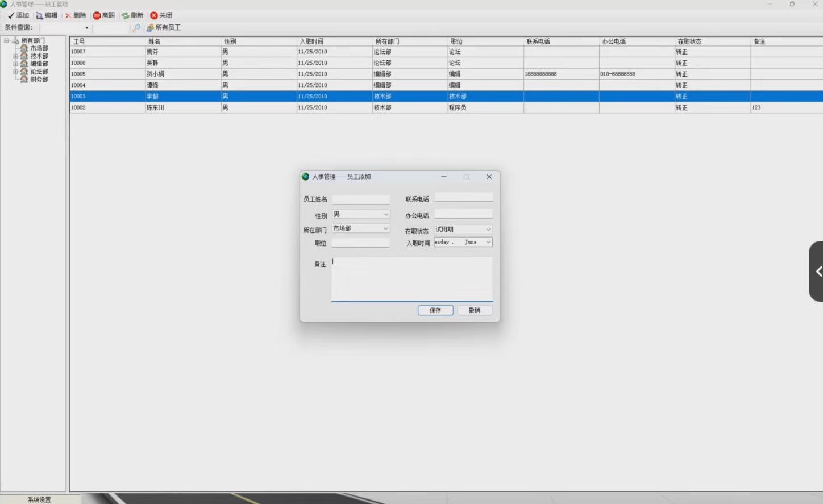Click the house icon next to 市场部
The width and height of the screenshot is (823, 504).
coord(24,48)
